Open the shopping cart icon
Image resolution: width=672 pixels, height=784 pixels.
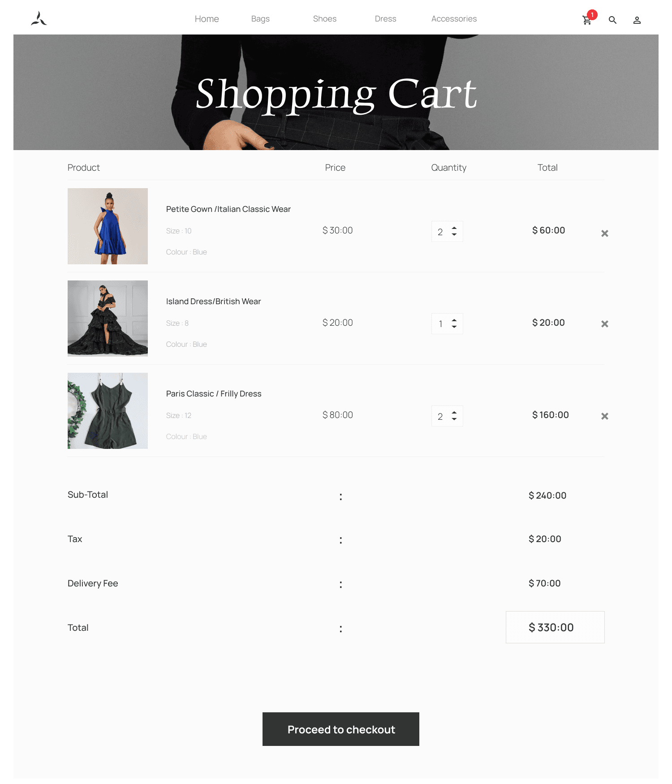(x=587, y=20)
